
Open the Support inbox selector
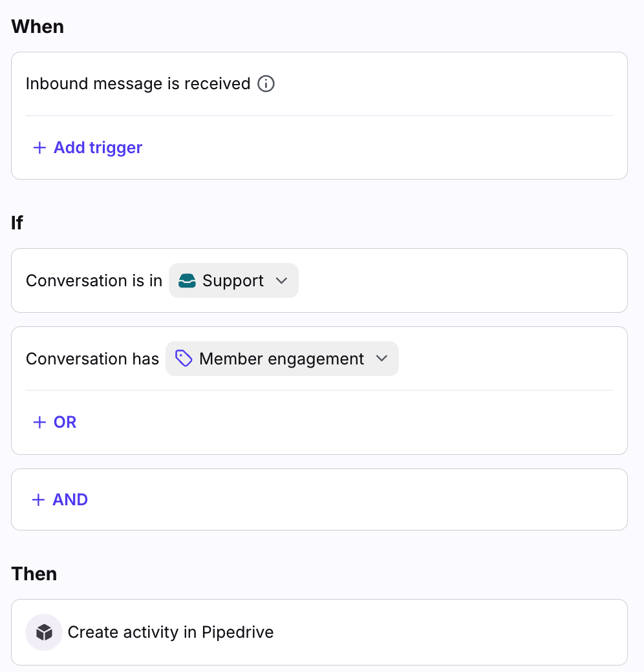(233, 281)
